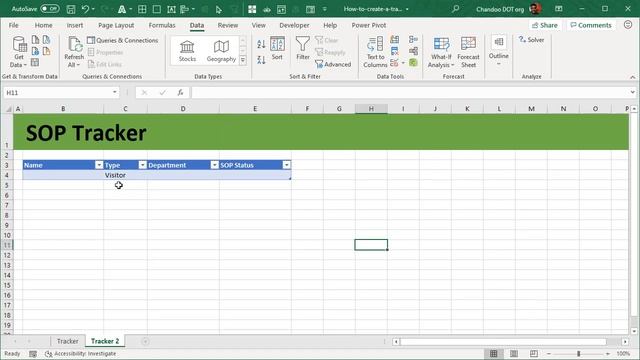Click the Select Objects pointer icon
The height and width of the screenshot is (360, 640).
pyautogui.click(x=218, y=9)
